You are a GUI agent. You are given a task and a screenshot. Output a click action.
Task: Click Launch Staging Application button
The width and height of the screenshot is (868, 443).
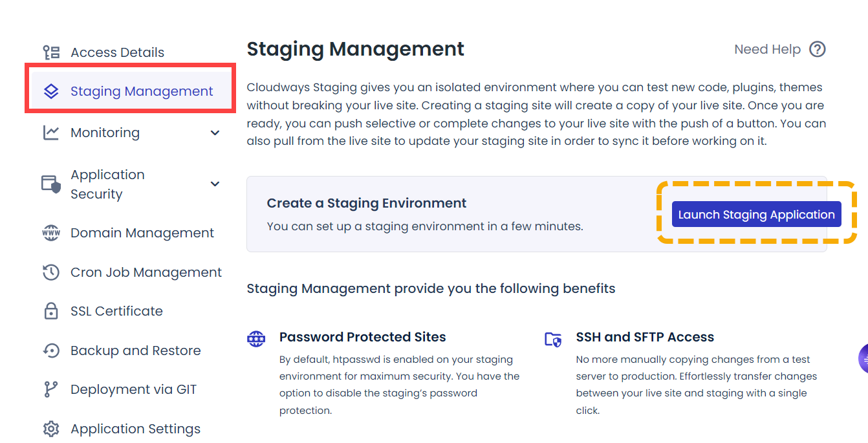click(757, 215)
